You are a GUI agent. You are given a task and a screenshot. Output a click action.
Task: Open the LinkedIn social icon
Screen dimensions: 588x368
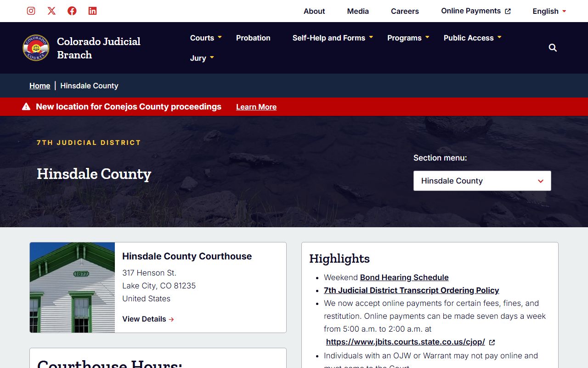tap(92, 11)
